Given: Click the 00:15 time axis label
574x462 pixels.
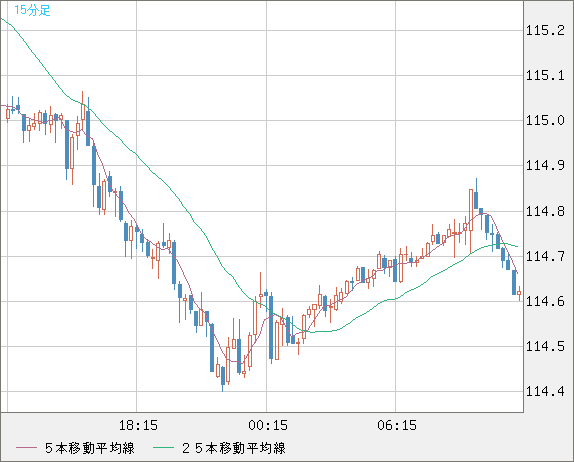Looking at the screenshot, I should pyautogui.click(x=268, y=425).
